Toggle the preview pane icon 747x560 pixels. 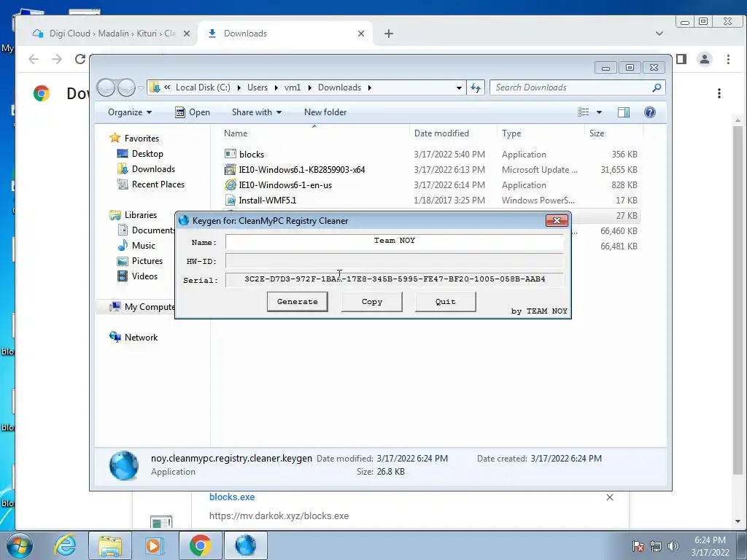(624, 112)
